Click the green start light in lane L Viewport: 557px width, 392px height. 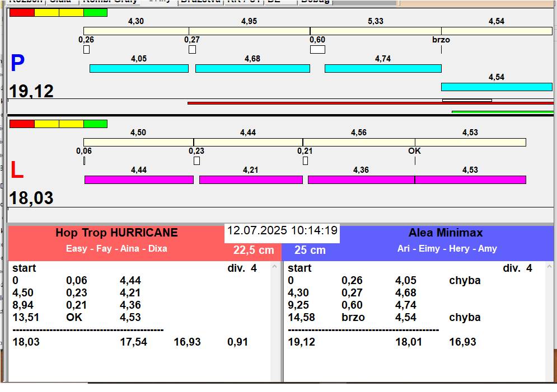point(96,124)
